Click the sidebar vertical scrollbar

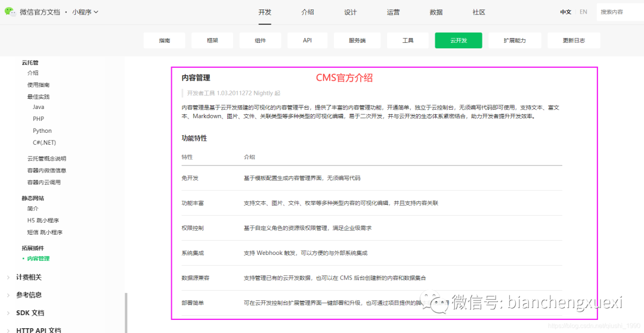tap(126, 313)
